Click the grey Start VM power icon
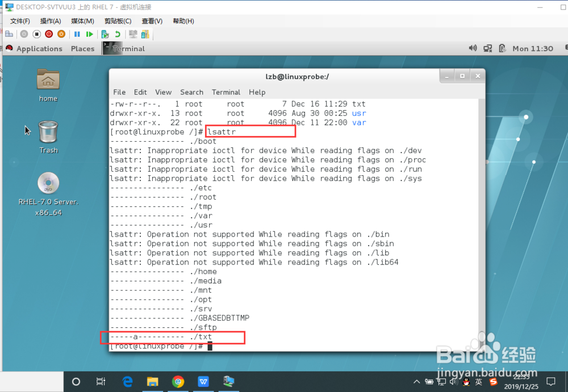568x392 pixels. (x=24, y=34)
